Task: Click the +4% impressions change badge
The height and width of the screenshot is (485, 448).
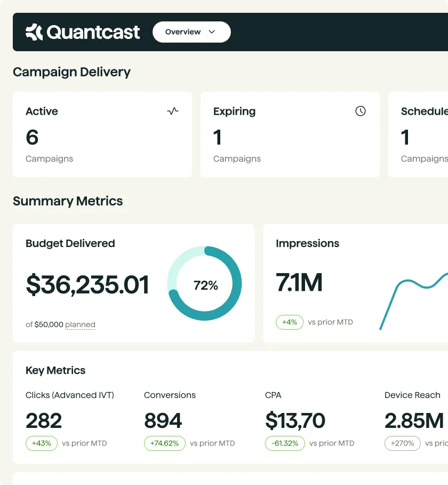Action: [290, 322]
